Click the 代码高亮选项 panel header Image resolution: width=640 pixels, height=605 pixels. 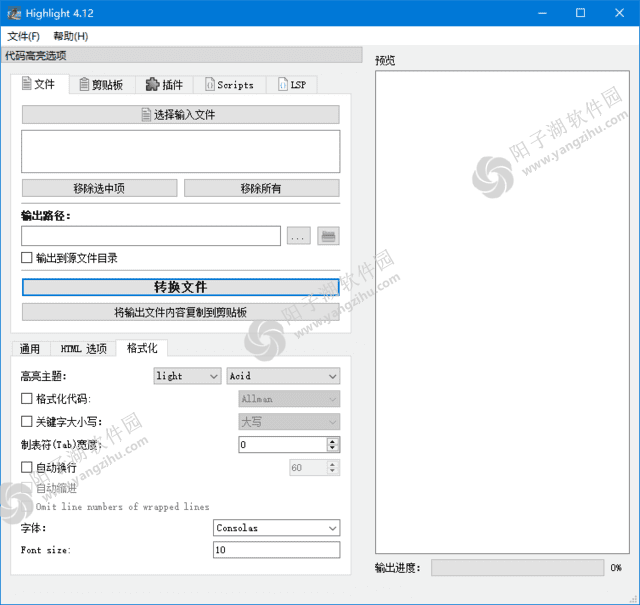(182, 56)
